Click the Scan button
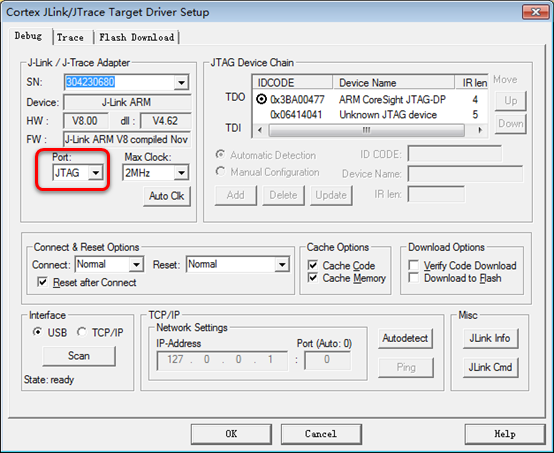 [79, 356]
